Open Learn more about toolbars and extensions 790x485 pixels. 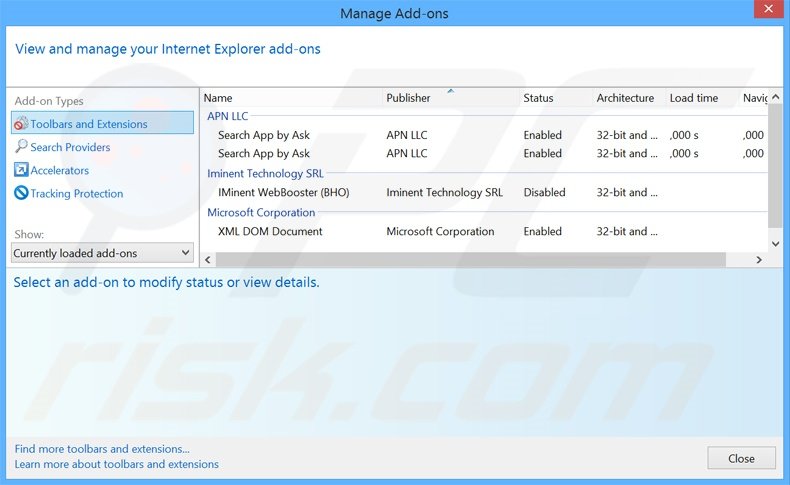click(x=116, y=464)
